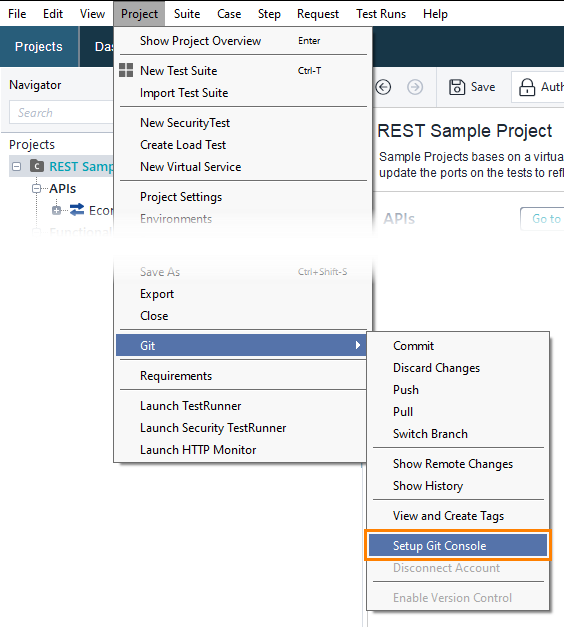Click the back navigation arrow icon

pos(383,87)
